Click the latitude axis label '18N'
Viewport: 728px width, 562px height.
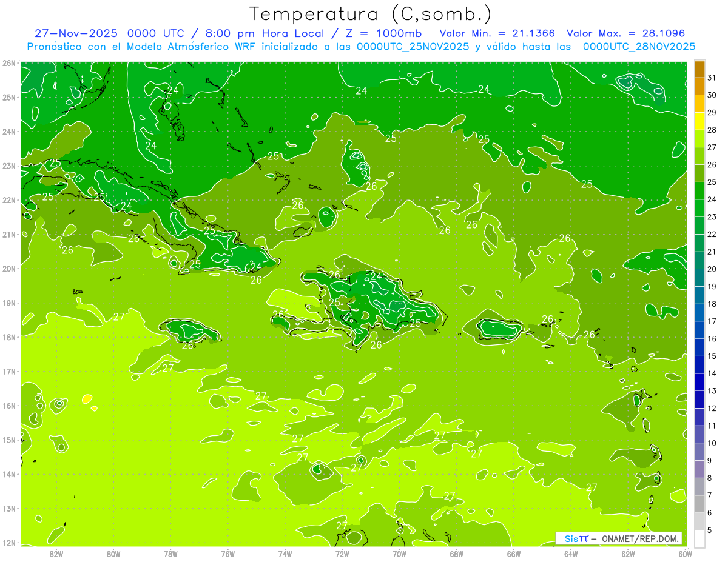9,337
